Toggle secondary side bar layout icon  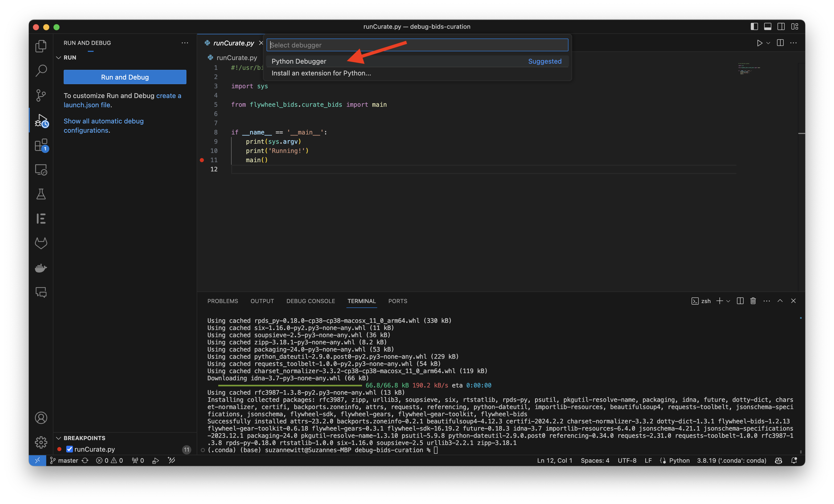pyautogui.click(x=781, y=26)
